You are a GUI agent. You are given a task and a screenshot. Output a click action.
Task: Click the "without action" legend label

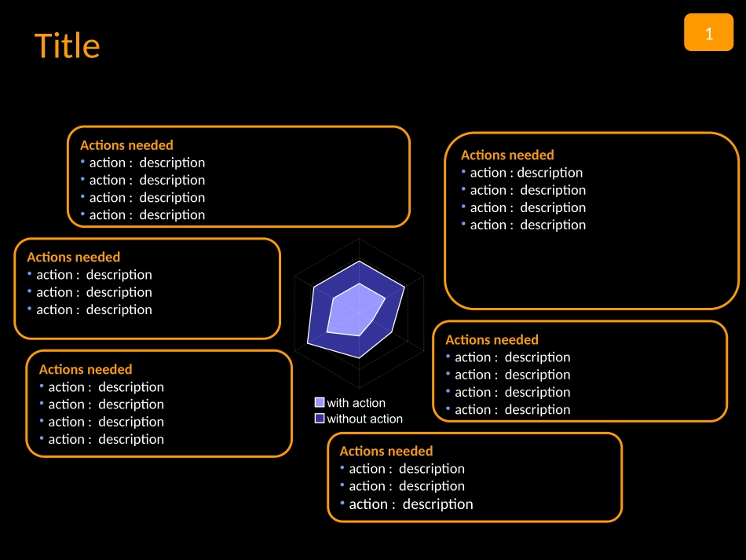[364, 419]
